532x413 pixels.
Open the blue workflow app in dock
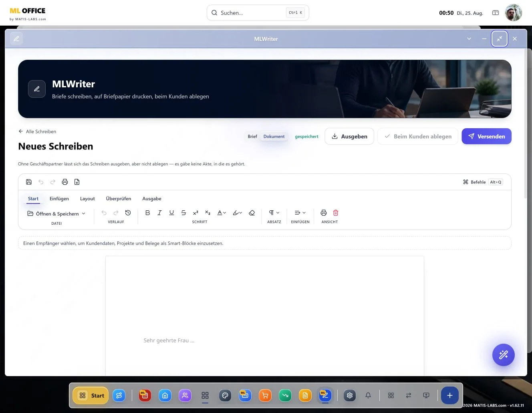tap(119, 396)
